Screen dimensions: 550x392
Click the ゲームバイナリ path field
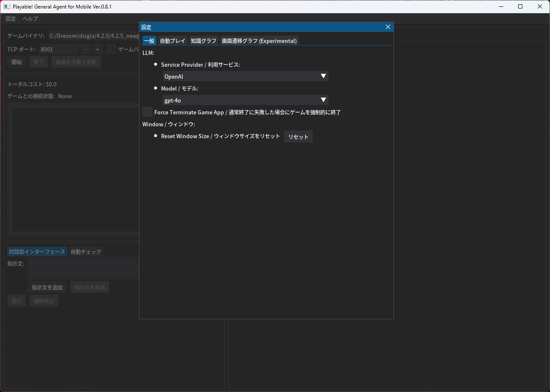(x=94, y=36)
